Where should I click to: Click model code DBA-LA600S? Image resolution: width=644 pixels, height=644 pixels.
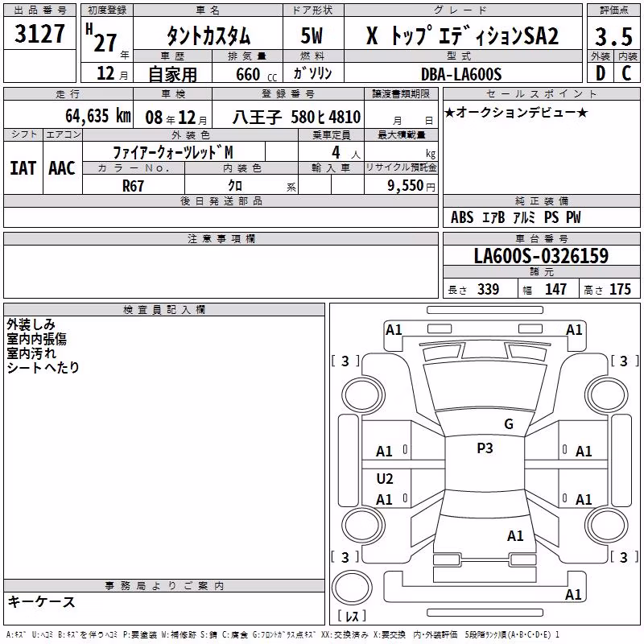click(461, 74)
